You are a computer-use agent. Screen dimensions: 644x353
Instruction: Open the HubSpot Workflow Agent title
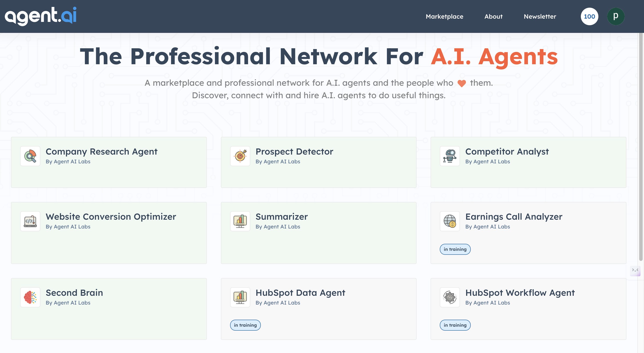click(x=520, y=292)
